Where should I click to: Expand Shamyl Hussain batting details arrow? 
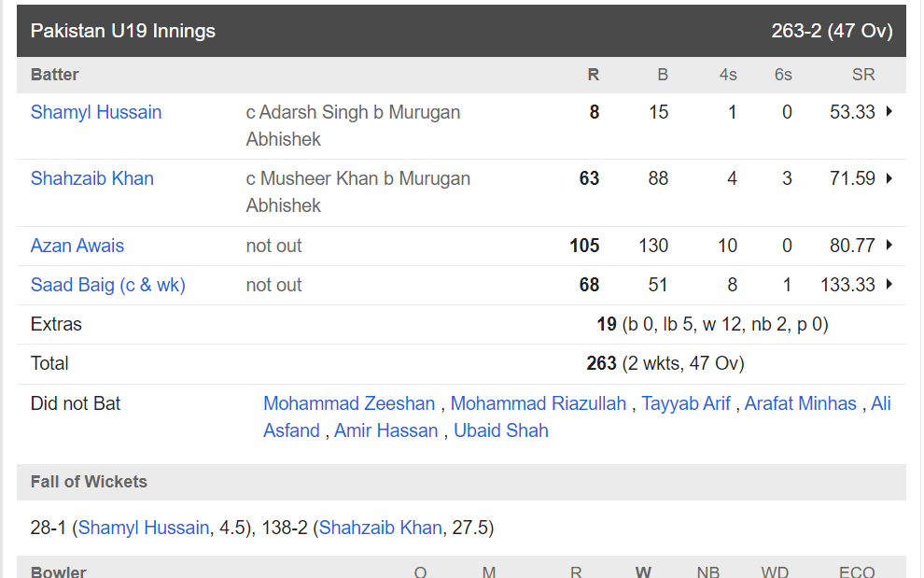click(x=889, y=111)
